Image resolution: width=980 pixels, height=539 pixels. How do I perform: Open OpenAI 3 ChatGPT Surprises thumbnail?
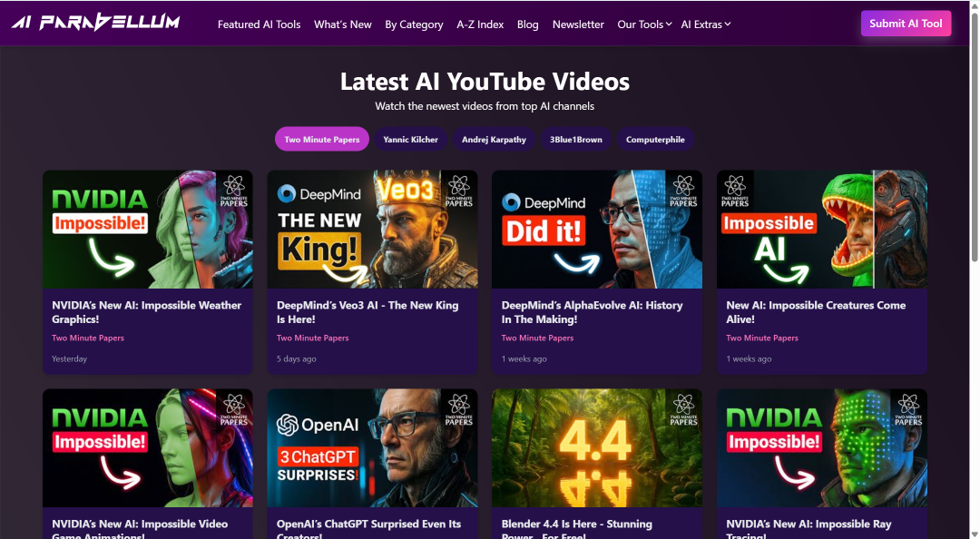click(x=373, y=447)
